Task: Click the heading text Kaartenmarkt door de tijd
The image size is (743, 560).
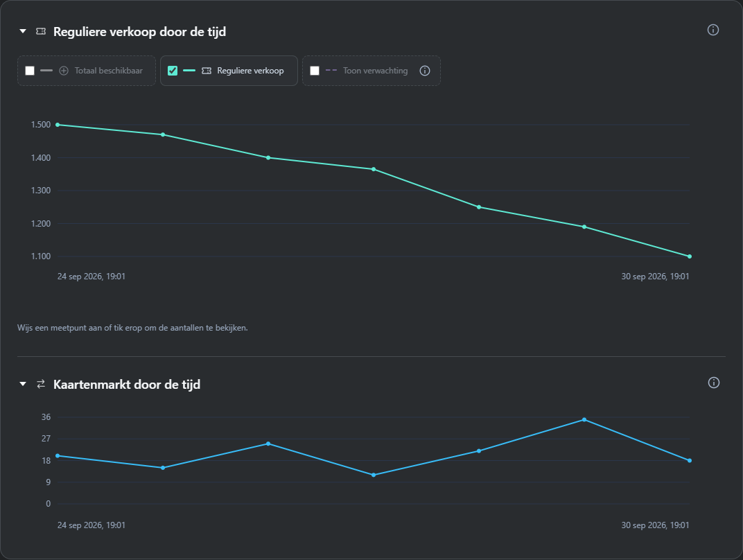Action: (127, 384)
